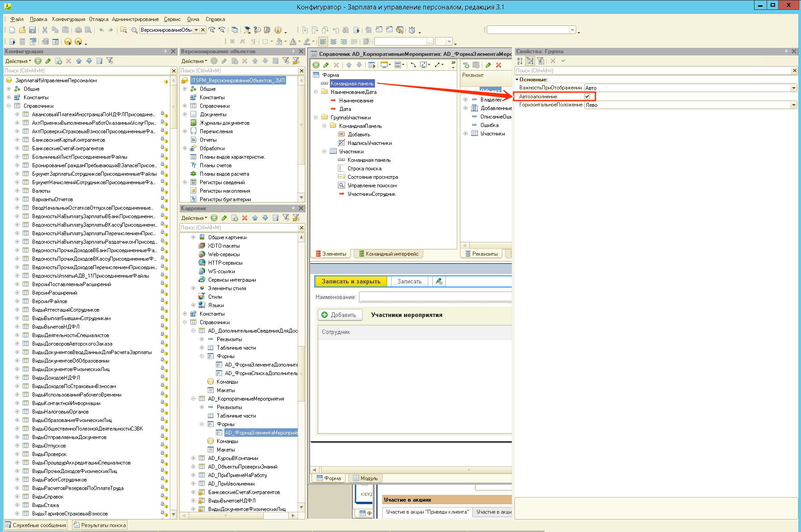Click the Print toolbar icon

[x=78, y=30]
